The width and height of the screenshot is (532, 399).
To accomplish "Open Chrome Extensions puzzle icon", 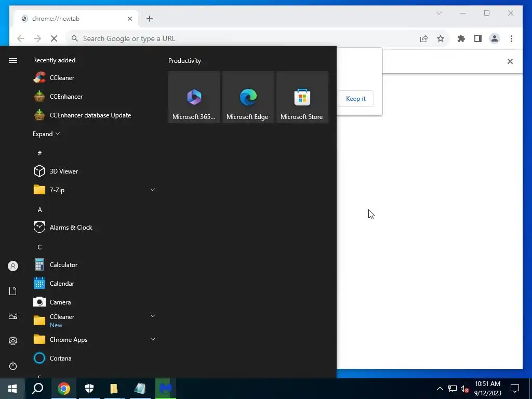I will pyautogui.click(x=461, y=38).
